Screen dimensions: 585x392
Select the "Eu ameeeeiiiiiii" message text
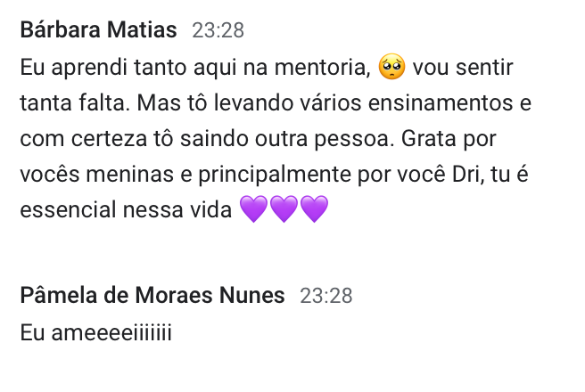pos(95,333)
